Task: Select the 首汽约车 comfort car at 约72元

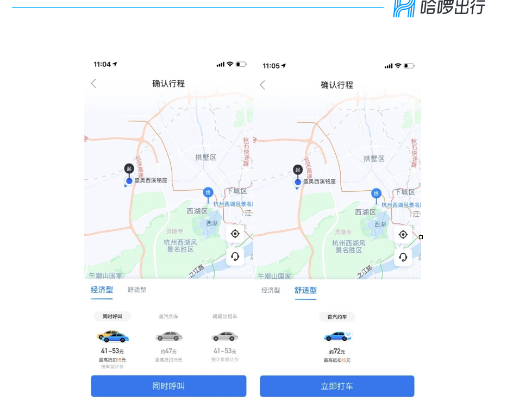Action: pos(337,337)
